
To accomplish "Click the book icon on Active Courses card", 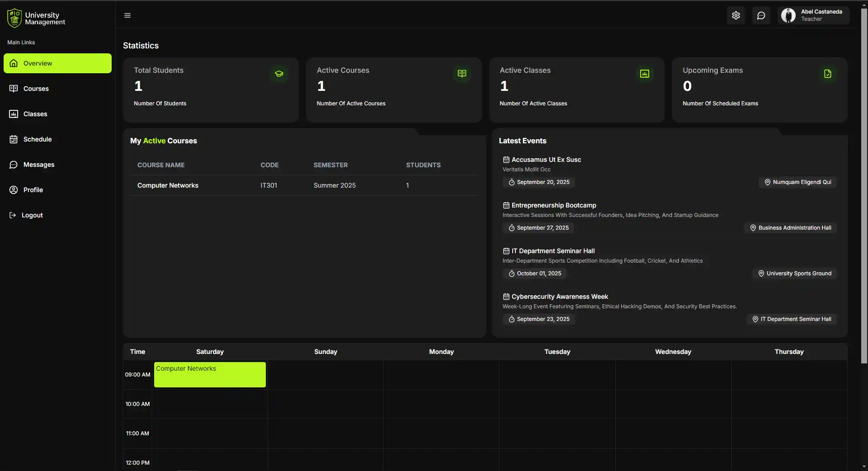I will [462, 74].
